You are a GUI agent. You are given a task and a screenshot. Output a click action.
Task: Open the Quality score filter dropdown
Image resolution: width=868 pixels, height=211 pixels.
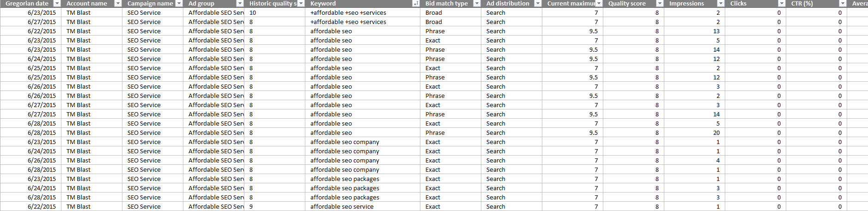pos(660,3)
